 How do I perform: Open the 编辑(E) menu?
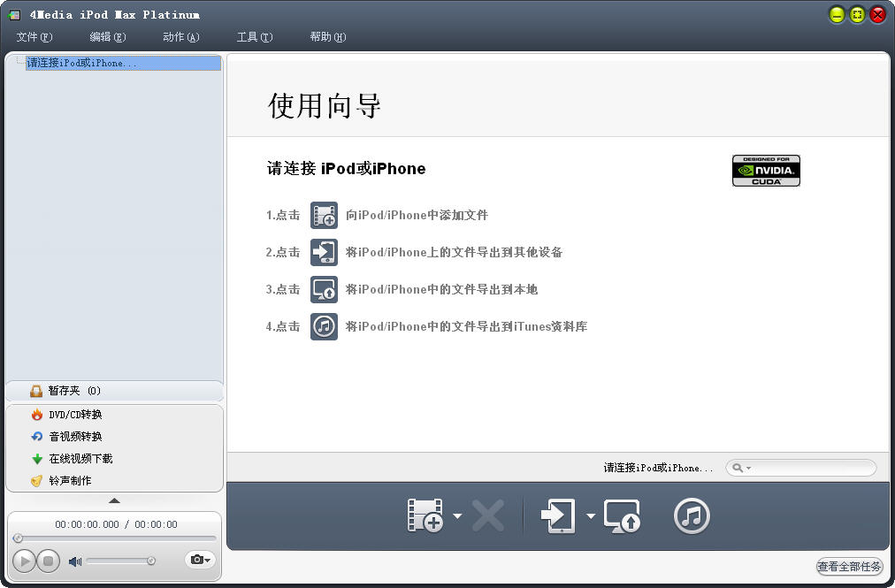[x=107, y=37]
